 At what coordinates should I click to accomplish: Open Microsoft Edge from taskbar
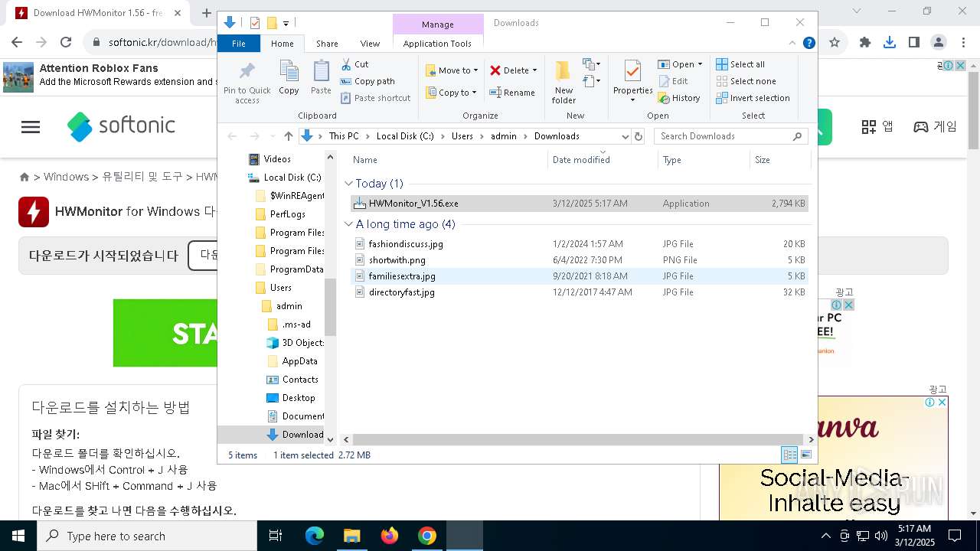[315, 536]
